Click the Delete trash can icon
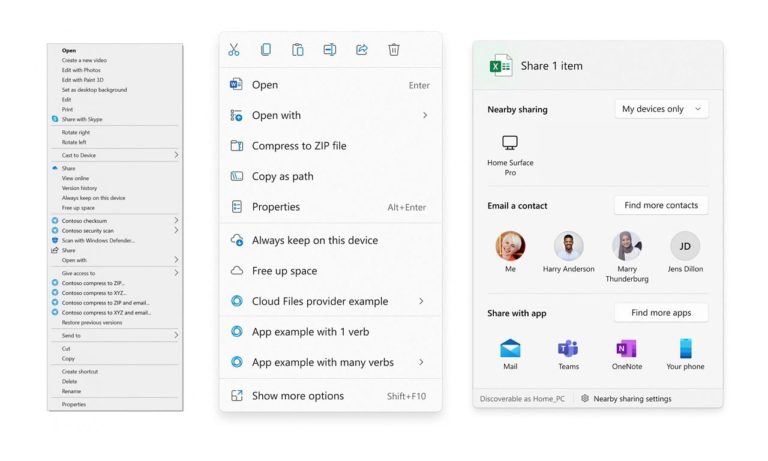768x461 pixels. point(394,49)
